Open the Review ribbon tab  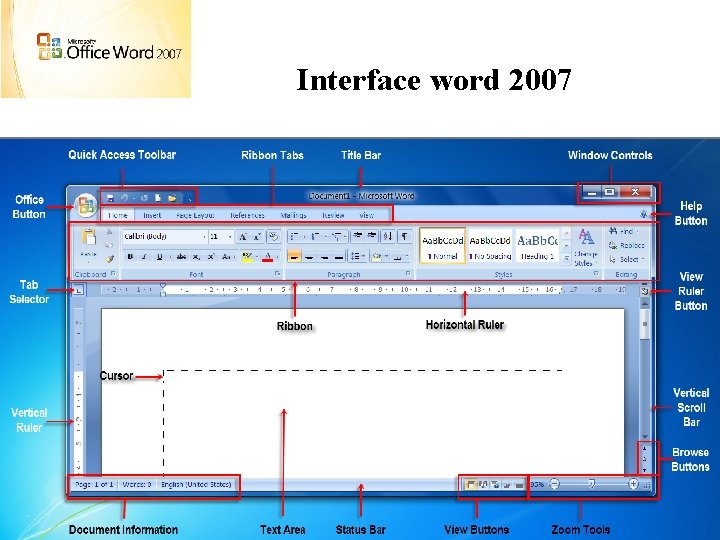click(333, 215)
